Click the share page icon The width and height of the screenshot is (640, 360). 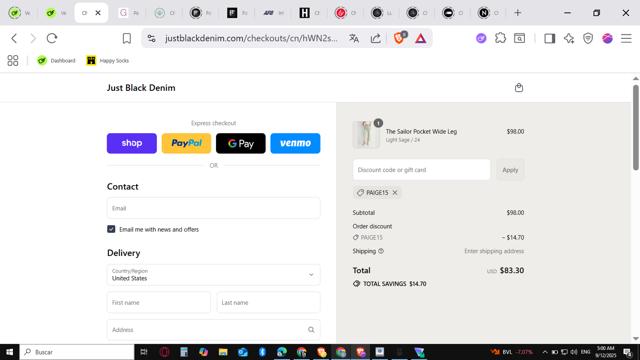point(376,38)
